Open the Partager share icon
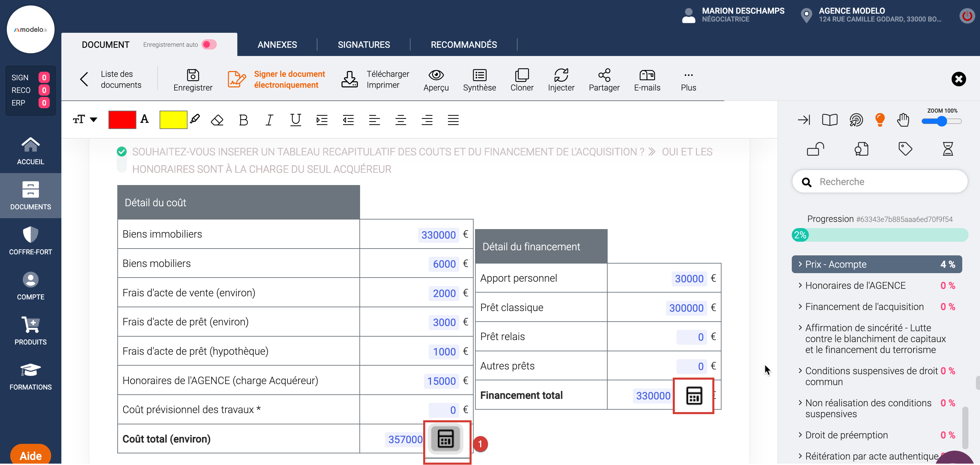The height and width of the screenshot is (465, 980). coord(604,75)
